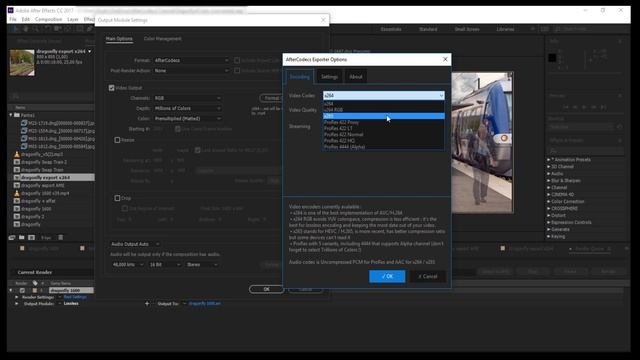Image resolution: width=640 pixels, height=360 pixels.
Task: Click the project thumbnail preview
Action: (x=22, y=63)
